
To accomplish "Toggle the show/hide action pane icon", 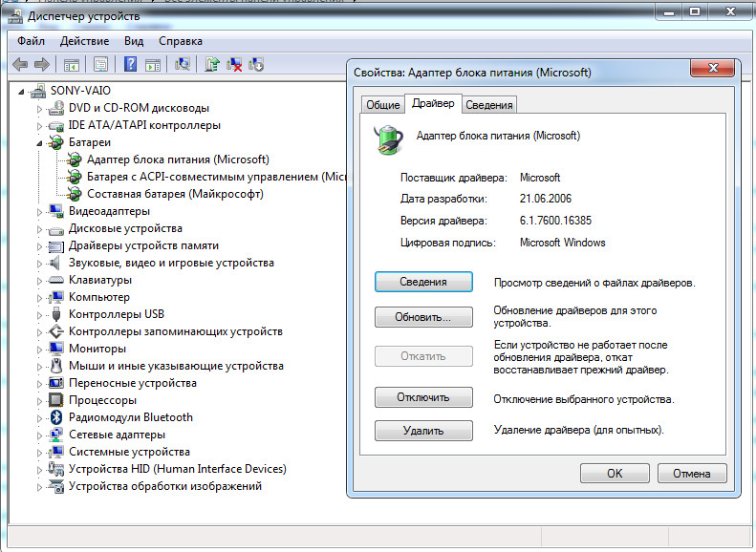I will click(x=153, y=64).
